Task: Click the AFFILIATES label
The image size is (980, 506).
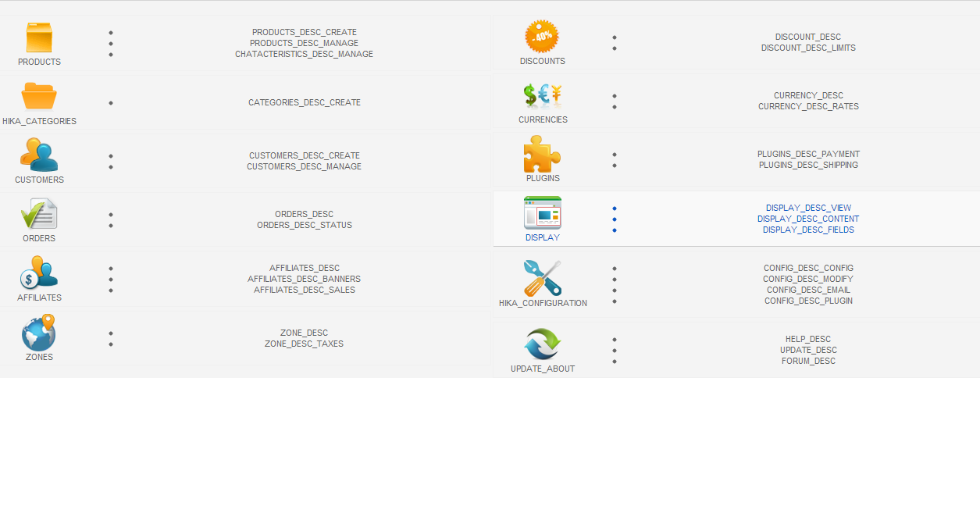Action: [39, 298]
